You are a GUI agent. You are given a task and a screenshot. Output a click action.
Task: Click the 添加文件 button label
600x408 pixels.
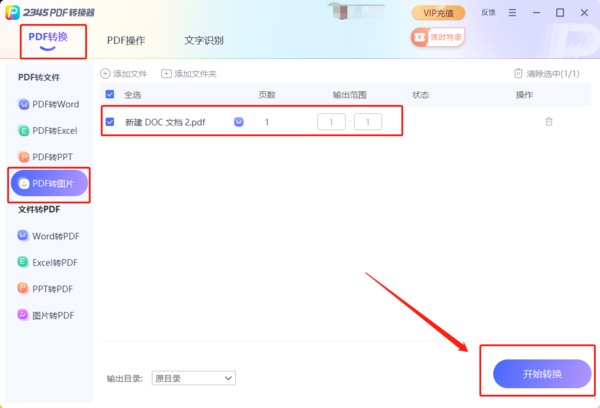pyautogui.click(x=130, y=74)
